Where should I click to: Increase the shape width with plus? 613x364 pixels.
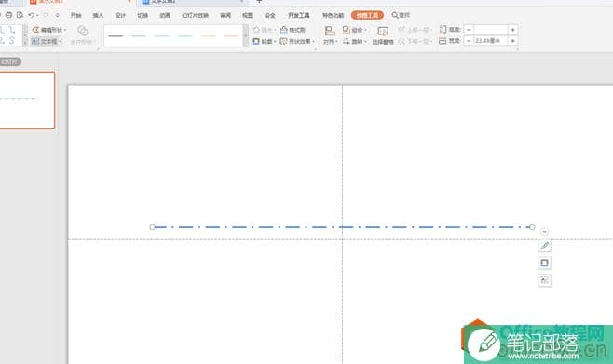[513, 41]
